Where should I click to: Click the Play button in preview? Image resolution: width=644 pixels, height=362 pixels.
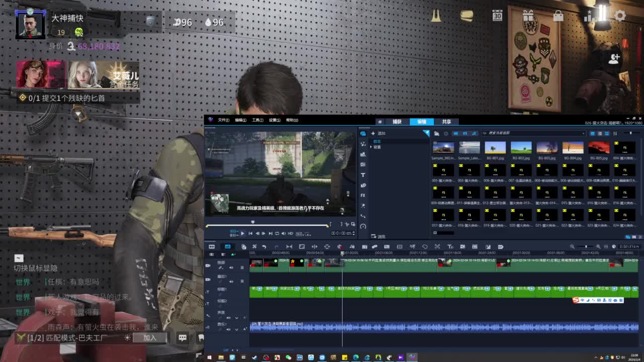pyautogui.click(x=243, y=233)
